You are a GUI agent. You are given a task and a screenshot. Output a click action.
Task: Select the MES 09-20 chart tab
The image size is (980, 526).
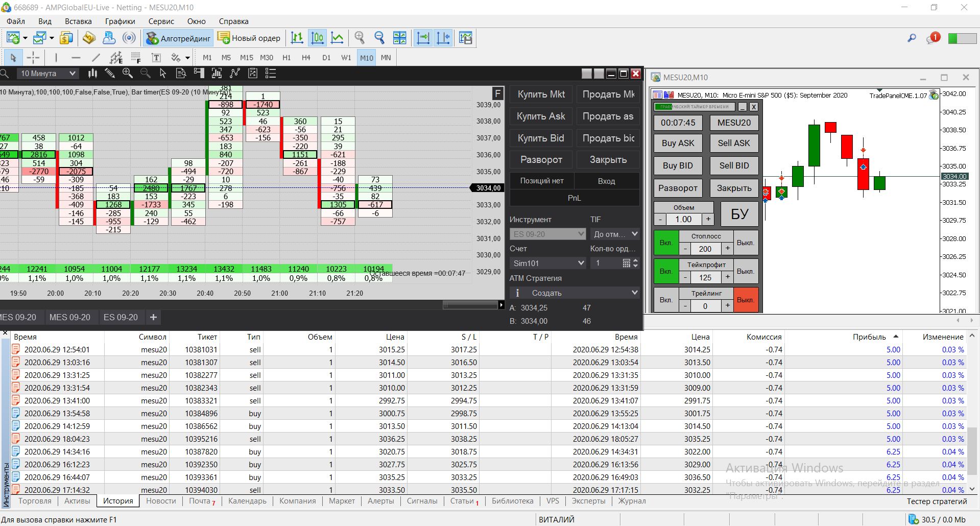[70, 317]
